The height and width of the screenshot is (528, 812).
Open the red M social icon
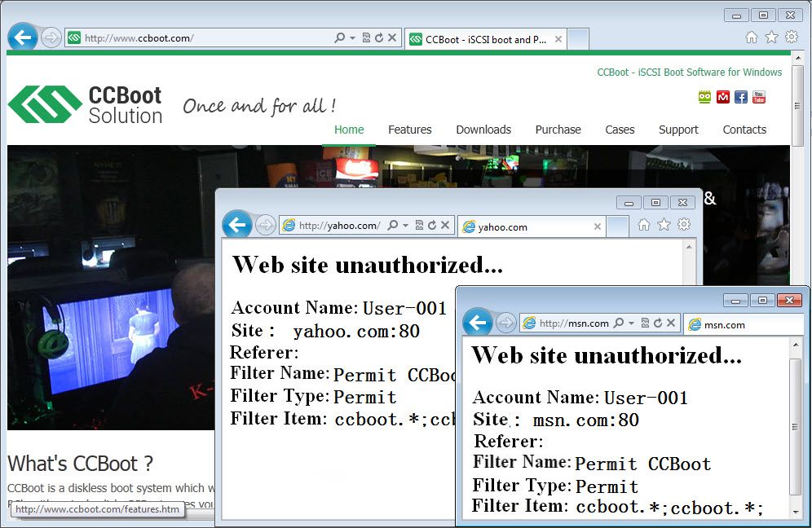[x=723, y=97]
